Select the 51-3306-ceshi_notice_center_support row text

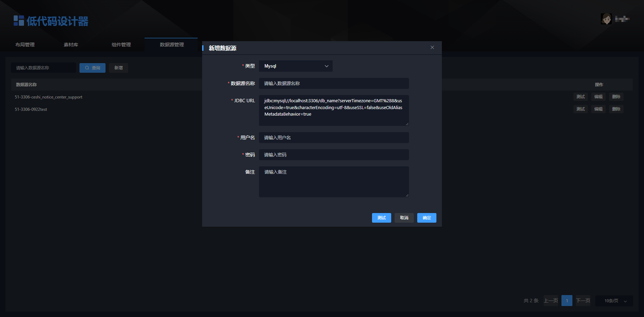coord(48,97)
